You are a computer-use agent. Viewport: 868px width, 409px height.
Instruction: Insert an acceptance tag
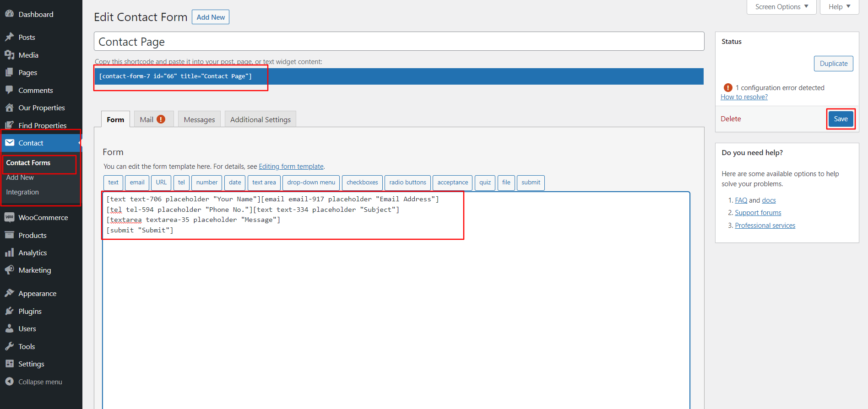[x=453, y=183]
